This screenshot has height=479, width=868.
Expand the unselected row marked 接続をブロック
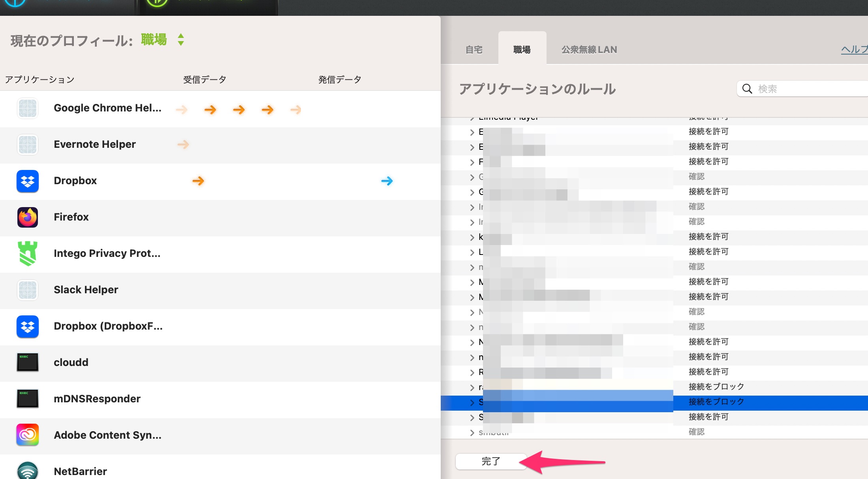[472, 387]
